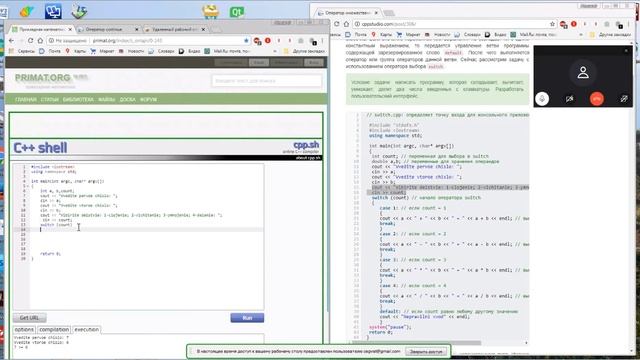Select the execution tab in C++ shell
The image size is (640, 360).
coord(87,329)
